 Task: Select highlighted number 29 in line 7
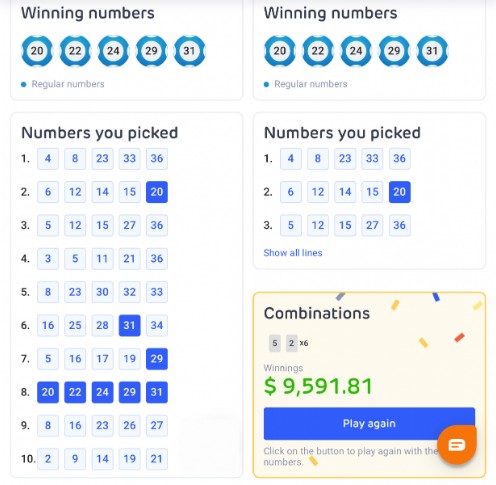point(157,359)
